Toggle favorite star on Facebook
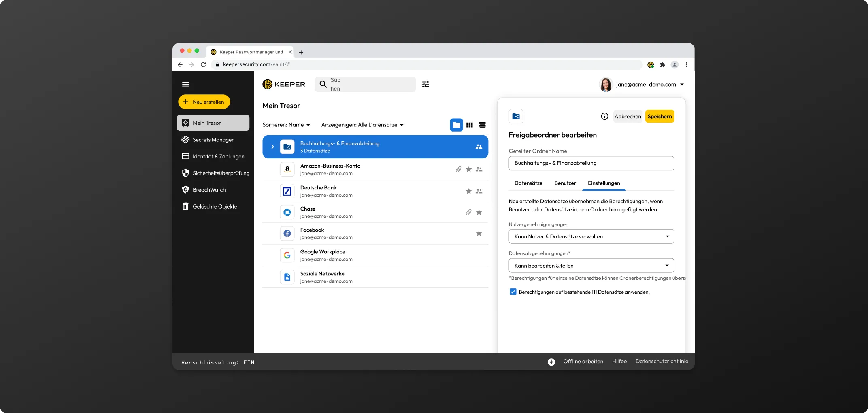Screen dimensions: 868x413 tap(479, 233)
